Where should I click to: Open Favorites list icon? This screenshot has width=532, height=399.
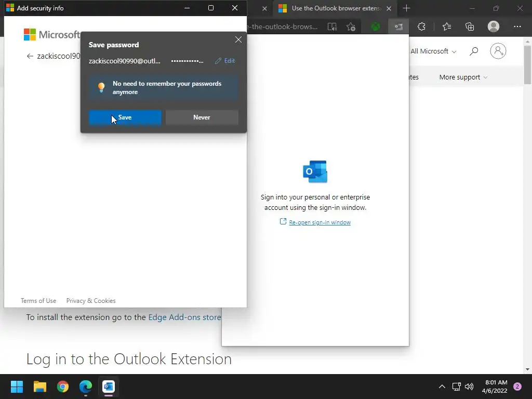coord(447,26)
